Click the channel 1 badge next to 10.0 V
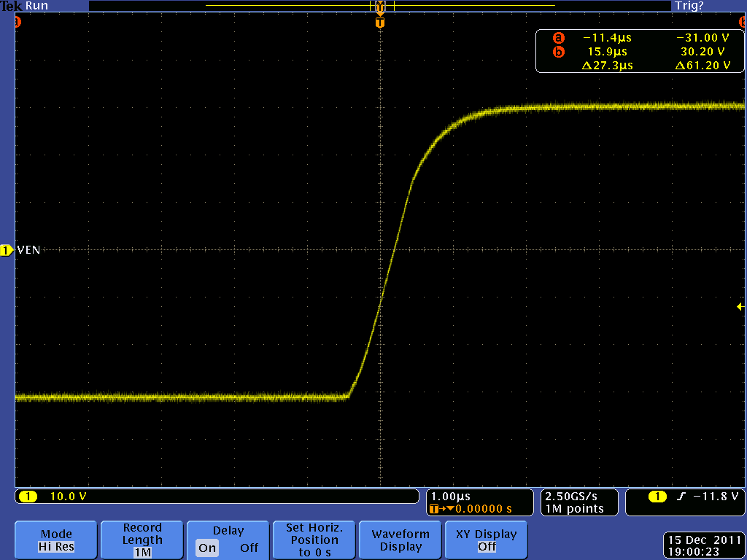Screen dimensions: 747x560 [28, 497]
